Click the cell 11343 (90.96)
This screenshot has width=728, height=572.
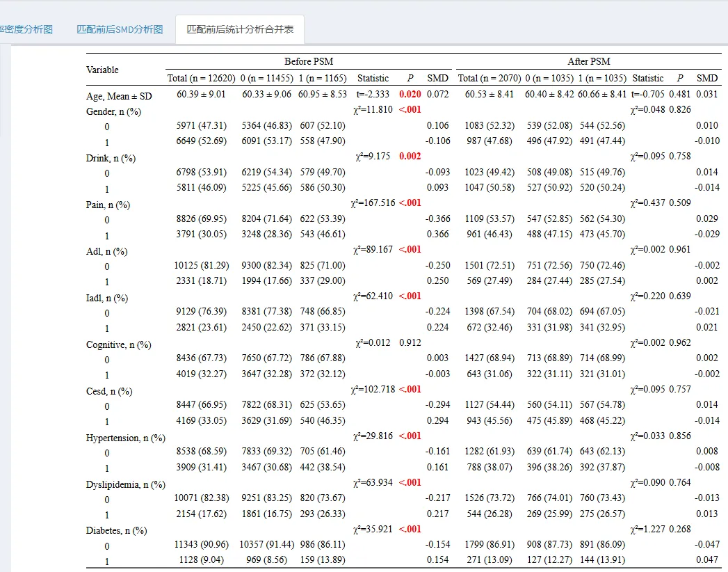(202, 544)
